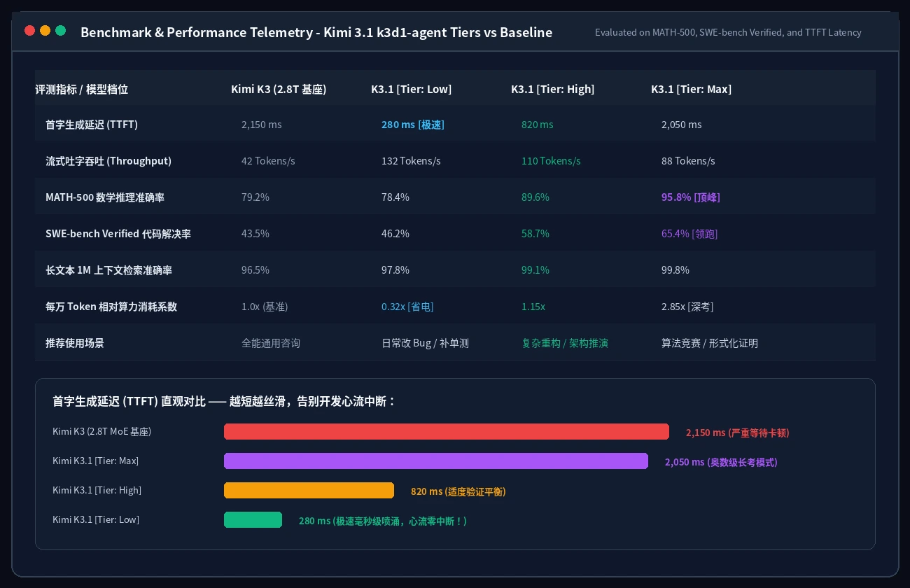This screenshot has width=910, height=588.
Task: Click cell '110 Tokens/s'
Action: click(551, 161)
